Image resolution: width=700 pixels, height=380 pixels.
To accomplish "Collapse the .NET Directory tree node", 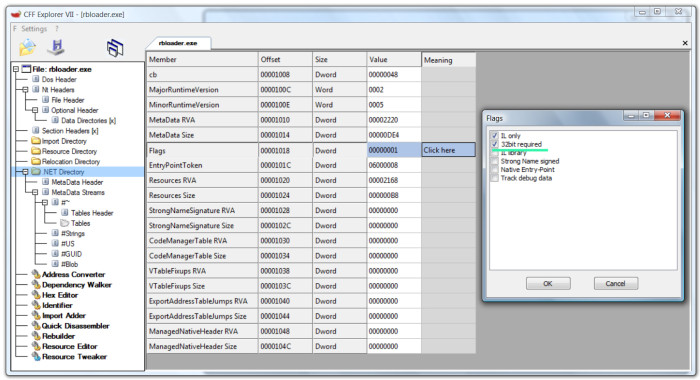I will click(25, 172).
